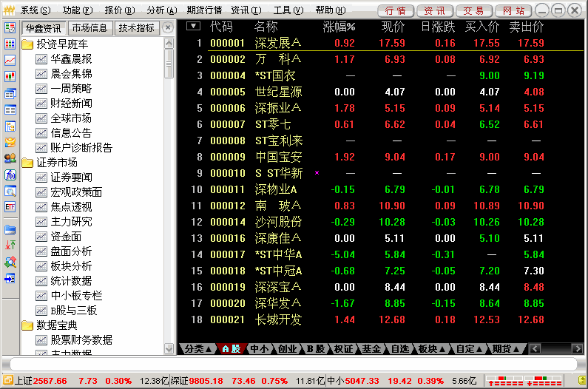The height and width of the screenshot is (389, 588).
Task: Expand the 板块▲ bottom tab menu
Action: (x=432, y=349)
